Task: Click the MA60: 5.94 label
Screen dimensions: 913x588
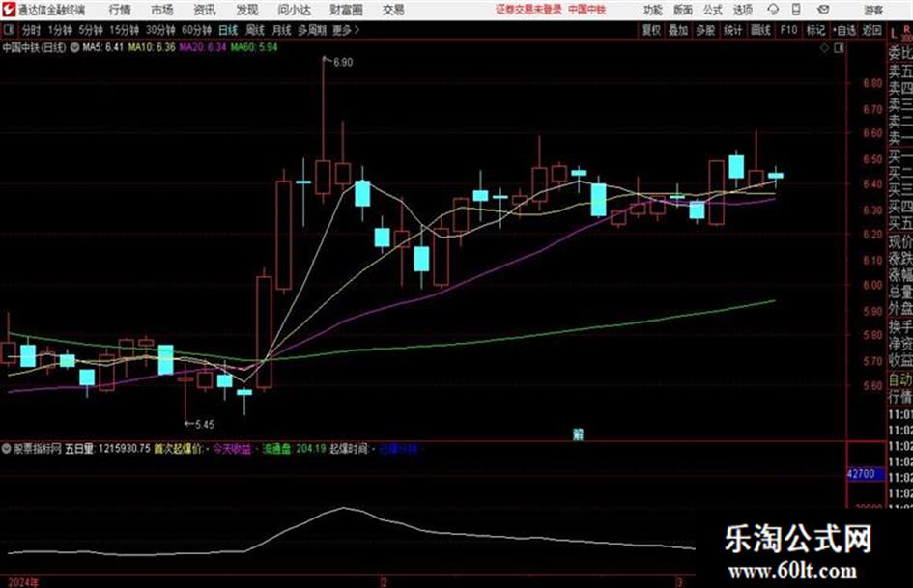Action: [x=254, y=47]
